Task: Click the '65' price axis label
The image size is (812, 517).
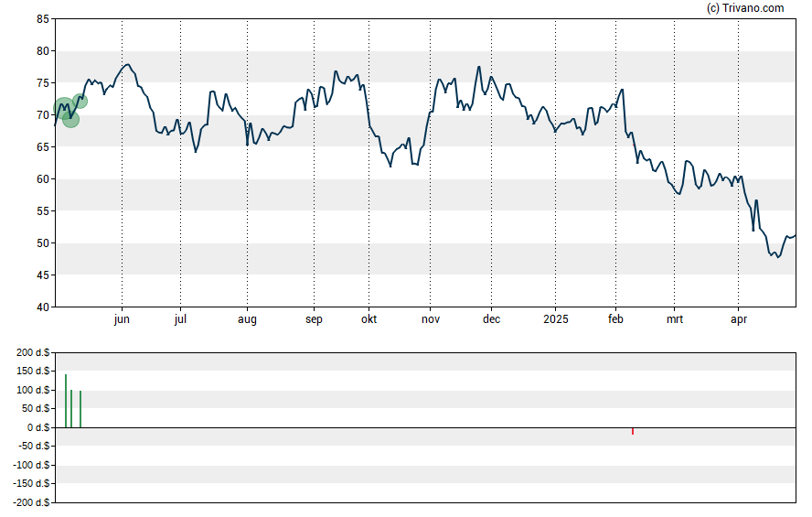Action: (43, 147)
